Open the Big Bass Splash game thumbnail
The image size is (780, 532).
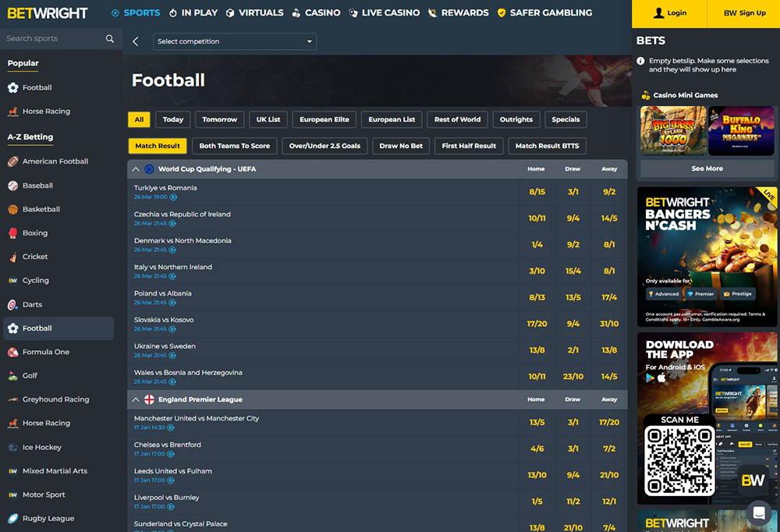pos(673,131)
